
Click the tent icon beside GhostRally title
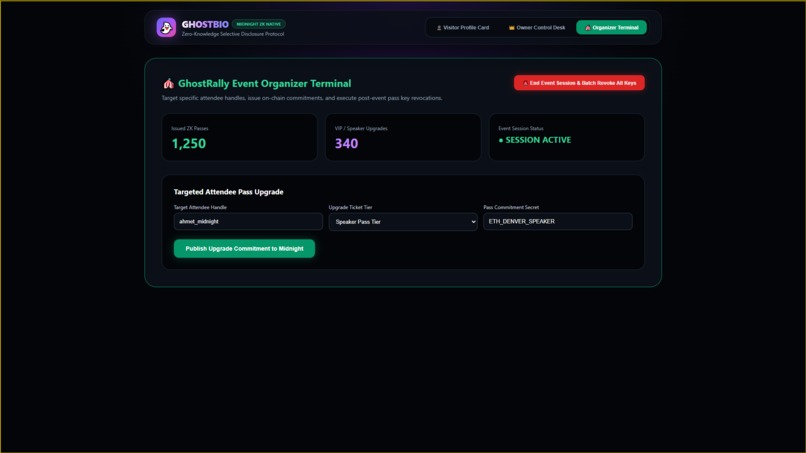coord(169,83)
